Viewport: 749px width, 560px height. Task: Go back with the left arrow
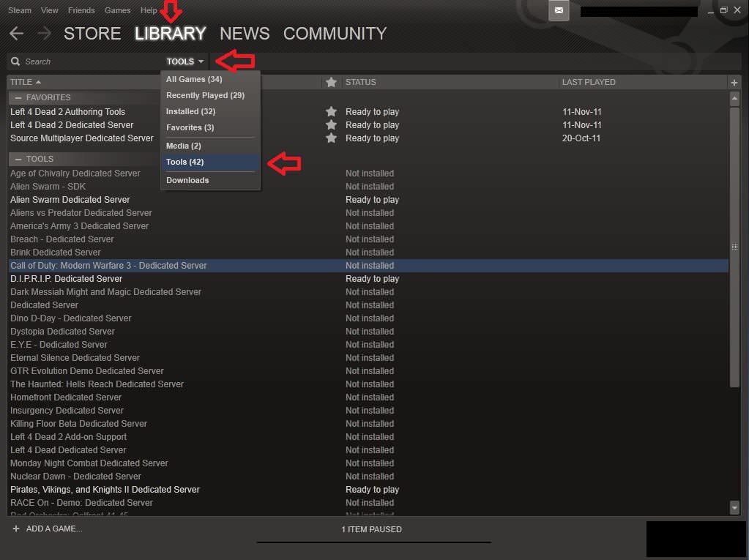pos(16,34)
